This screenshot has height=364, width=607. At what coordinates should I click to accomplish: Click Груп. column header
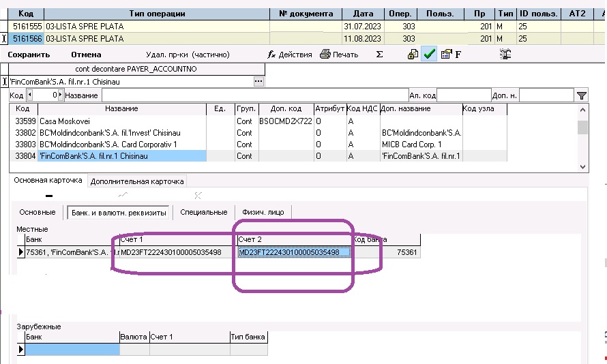click(246, 108)
